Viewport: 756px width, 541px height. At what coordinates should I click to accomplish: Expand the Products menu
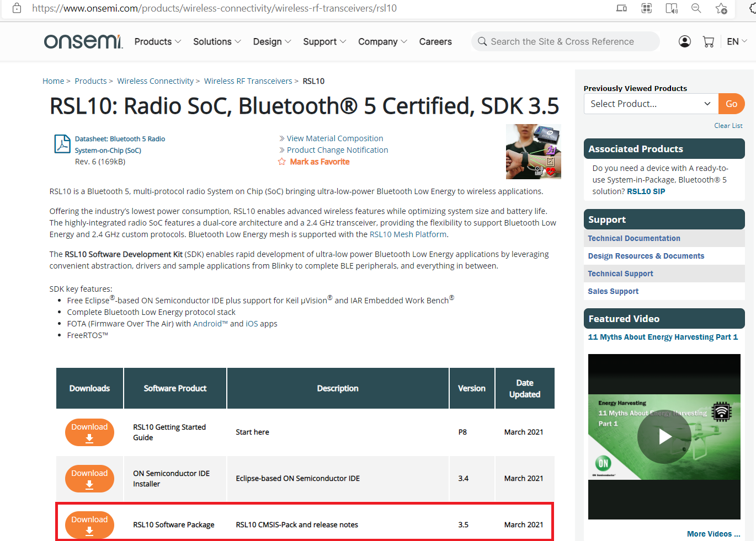coord(158,41)
